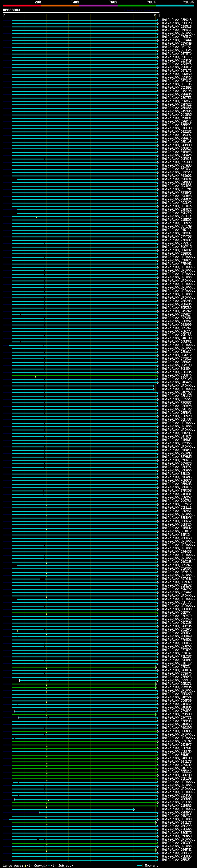Select hit label UniRef100_Q98TX2

point(177,410)
